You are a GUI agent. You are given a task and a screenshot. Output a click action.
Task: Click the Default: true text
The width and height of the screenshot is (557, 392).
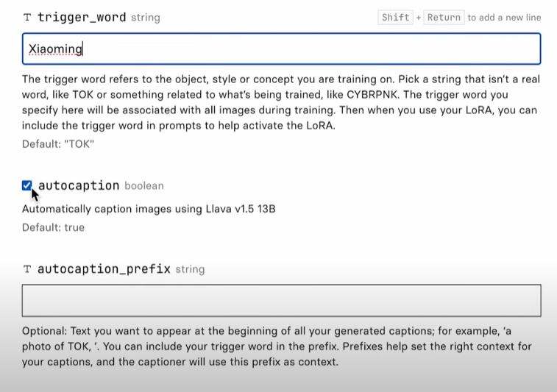(x=53, y=227)
